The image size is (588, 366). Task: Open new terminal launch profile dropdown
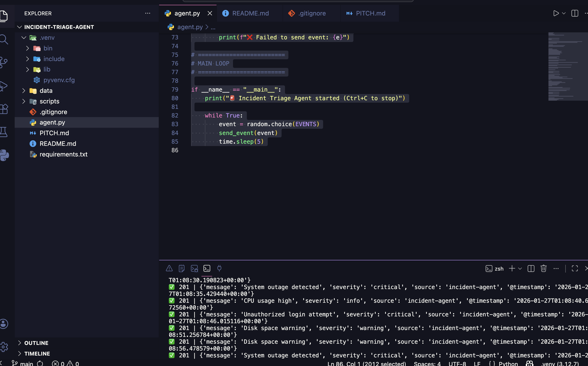click(x=520, y=268)
